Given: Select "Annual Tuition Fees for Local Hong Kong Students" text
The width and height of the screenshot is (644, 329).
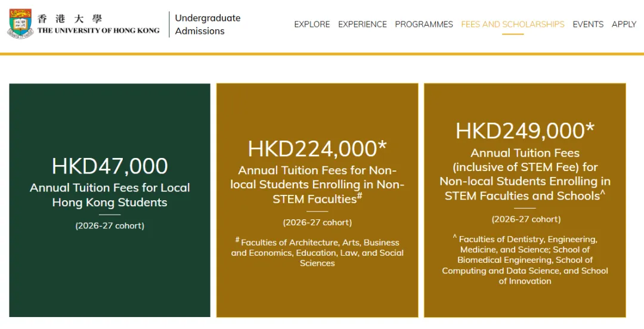Looking at the screenshot, I should tap(110, 195).
